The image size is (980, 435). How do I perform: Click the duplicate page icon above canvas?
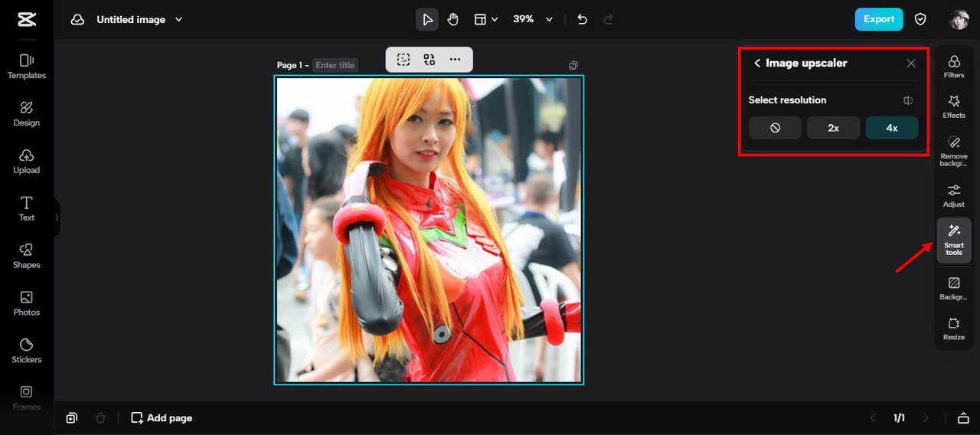573,65
